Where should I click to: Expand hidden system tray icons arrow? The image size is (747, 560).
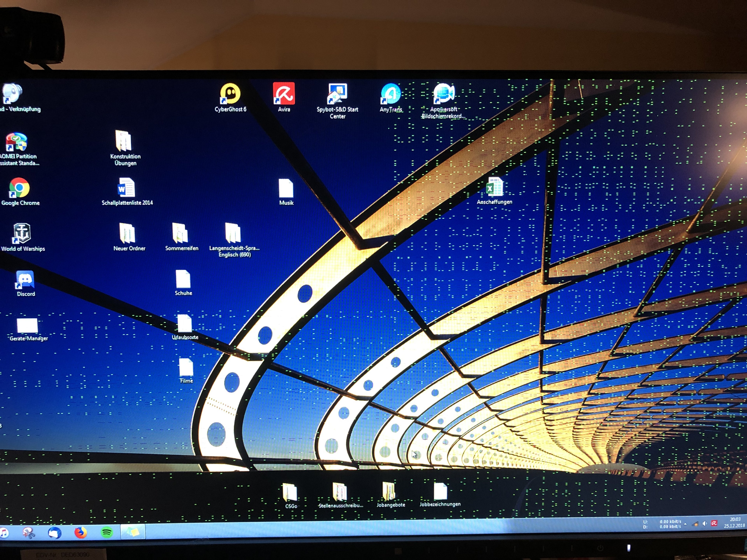pos(685,524)
